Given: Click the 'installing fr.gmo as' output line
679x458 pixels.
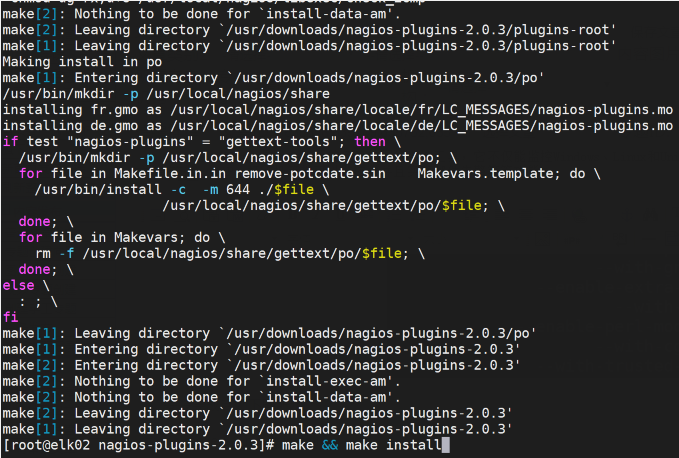Looking at the screenshot, I should click(338, 110).
